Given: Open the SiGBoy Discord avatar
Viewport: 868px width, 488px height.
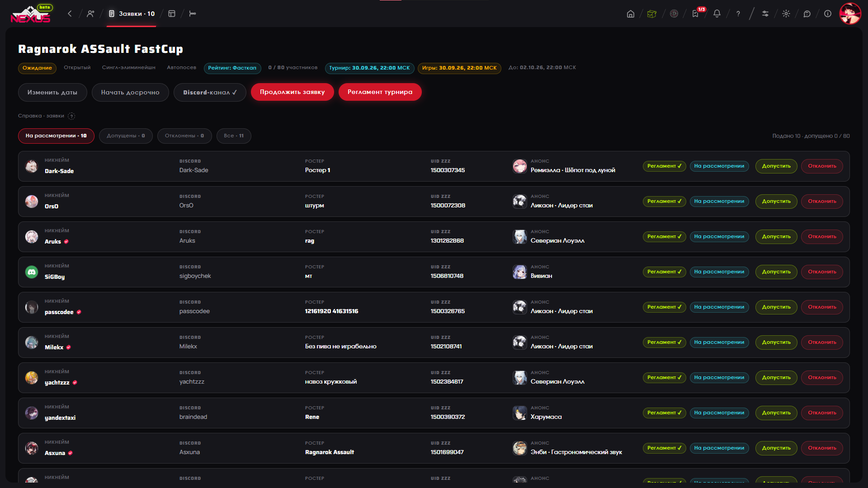Looking at the screenshot, I should [x=32, y=272].
